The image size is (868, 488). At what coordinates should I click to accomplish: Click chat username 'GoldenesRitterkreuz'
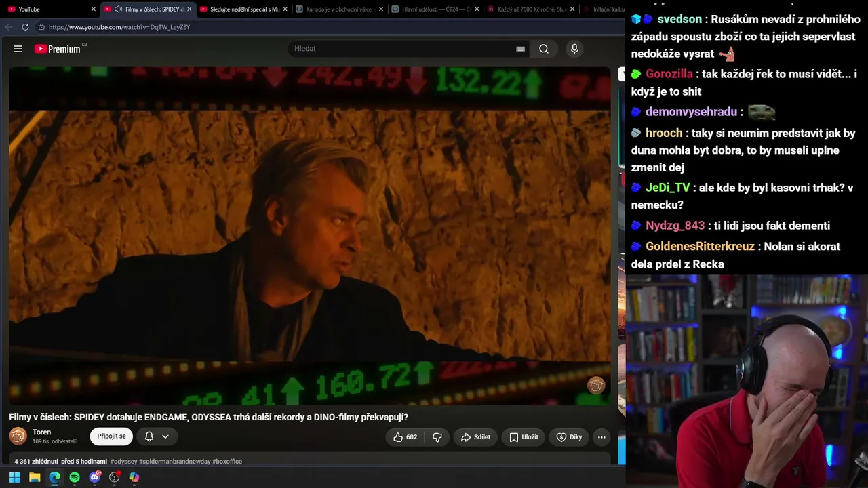(700, 247)
